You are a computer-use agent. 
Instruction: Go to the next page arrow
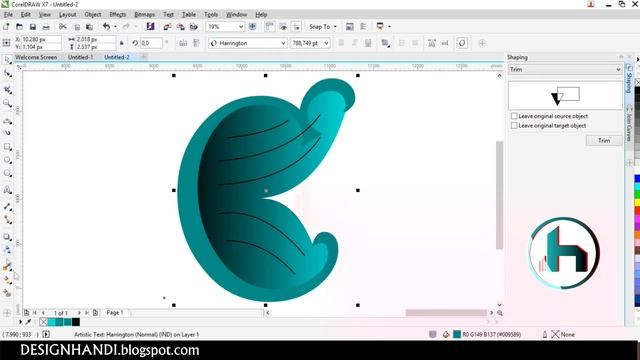pyautogui.click(x=79, y=313)
